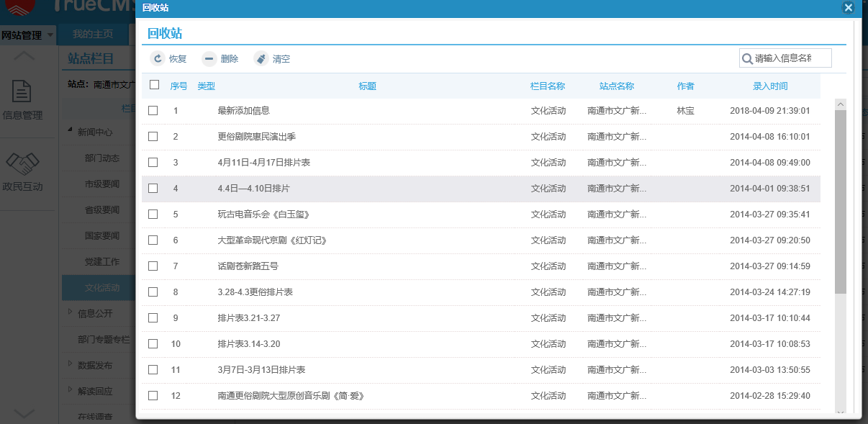Check the box for 话剧苍新路五号
The image size is (868, 424).
[x=153, y=266]
